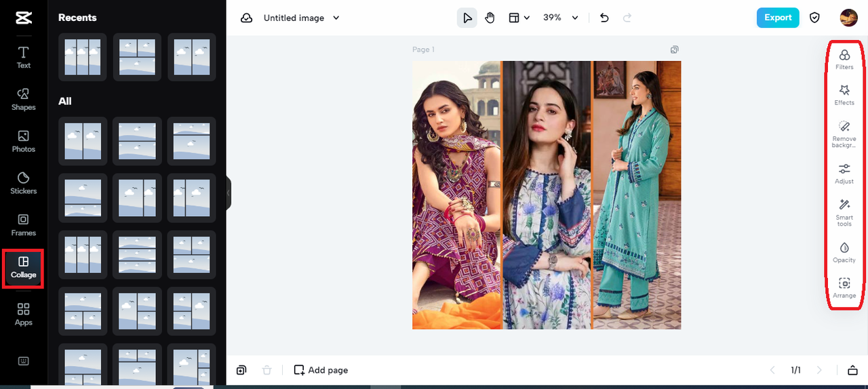The image size is (868, 389).
Task: Open the user profile avatar
Action: pyautogui.click(x=848, y=18)
